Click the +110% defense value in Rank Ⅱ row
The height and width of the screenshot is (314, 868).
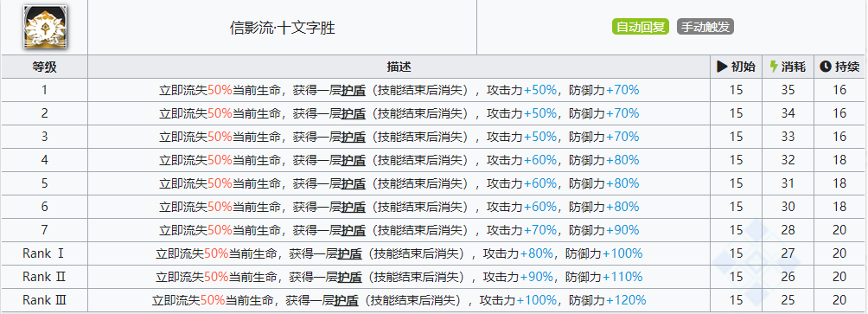pyautogui.click(x=622, y=277)
